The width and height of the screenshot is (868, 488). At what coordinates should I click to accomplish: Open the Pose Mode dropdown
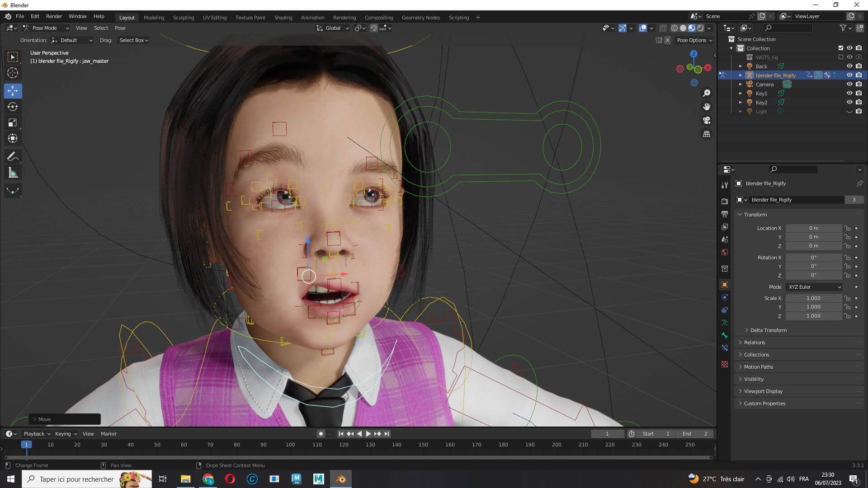pos(46,28)
